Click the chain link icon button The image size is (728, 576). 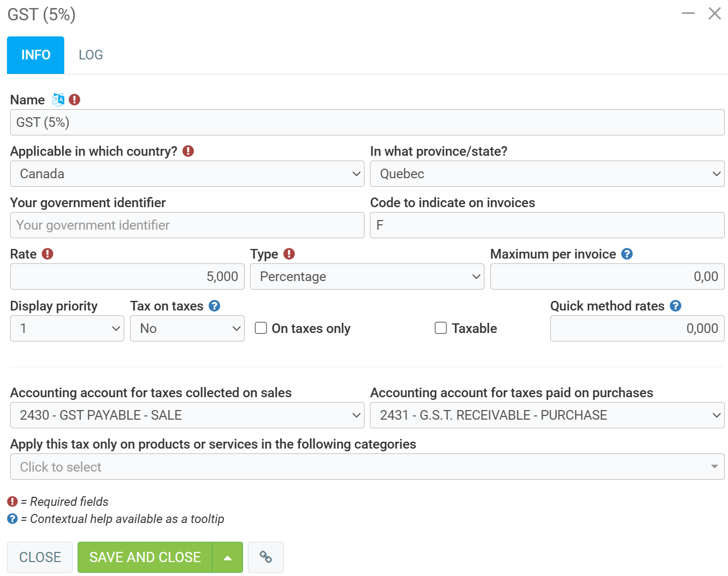coord(266,557)
